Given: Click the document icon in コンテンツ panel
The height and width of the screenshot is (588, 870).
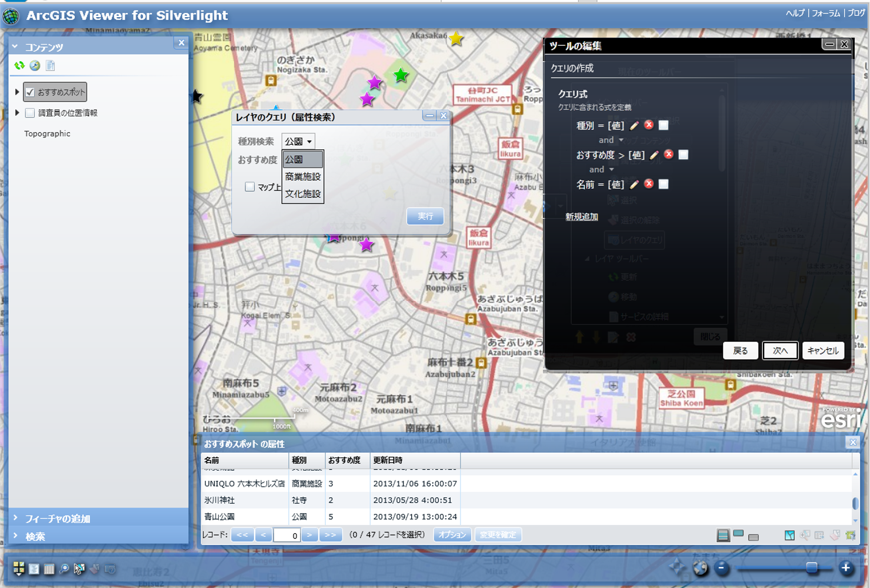Looking at the screenshot, I should click(x=50, y=65).
